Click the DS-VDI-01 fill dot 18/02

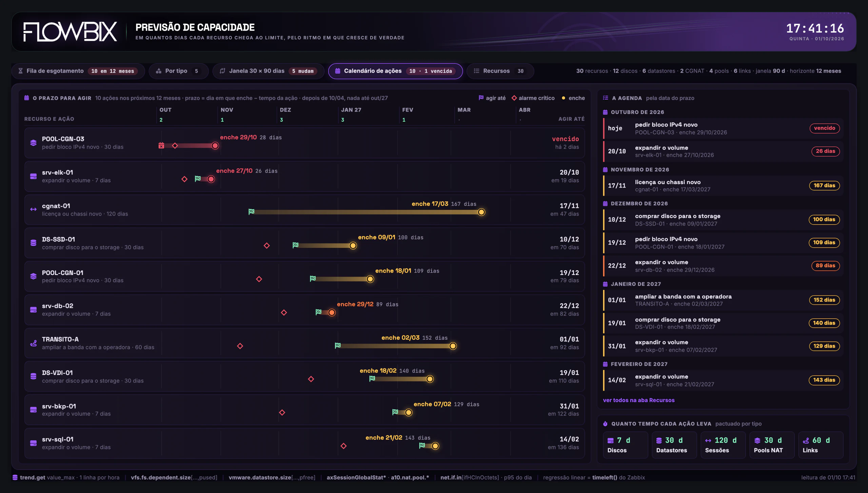(430, 379)
